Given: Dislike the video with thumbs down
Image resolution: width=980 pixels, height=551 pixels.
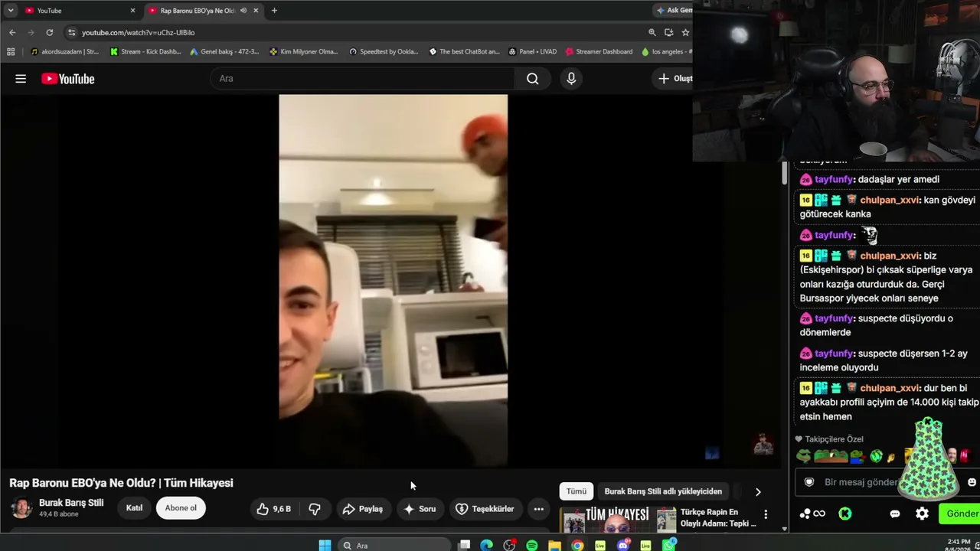Looking at the screenshot, I should [x=314, y=509].
